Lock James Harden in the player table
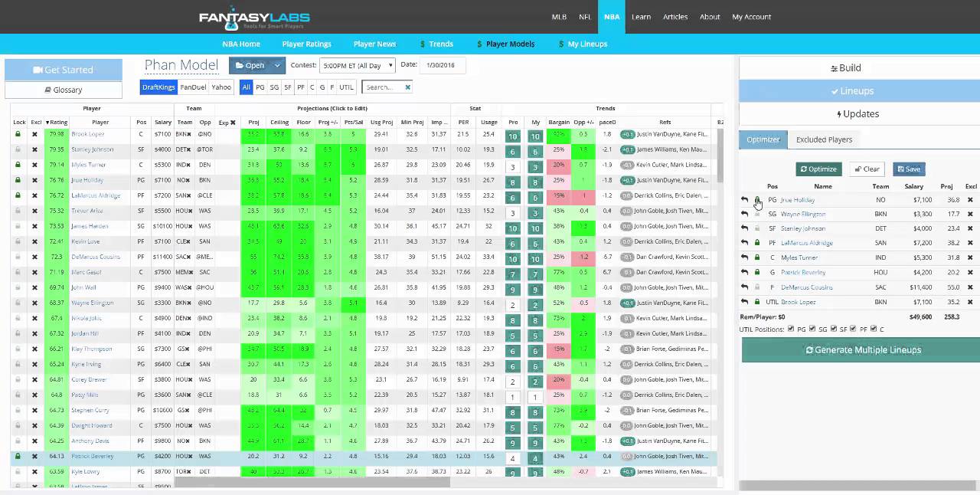The height and width of the screenshot is (495, 980). click(18, 226)
